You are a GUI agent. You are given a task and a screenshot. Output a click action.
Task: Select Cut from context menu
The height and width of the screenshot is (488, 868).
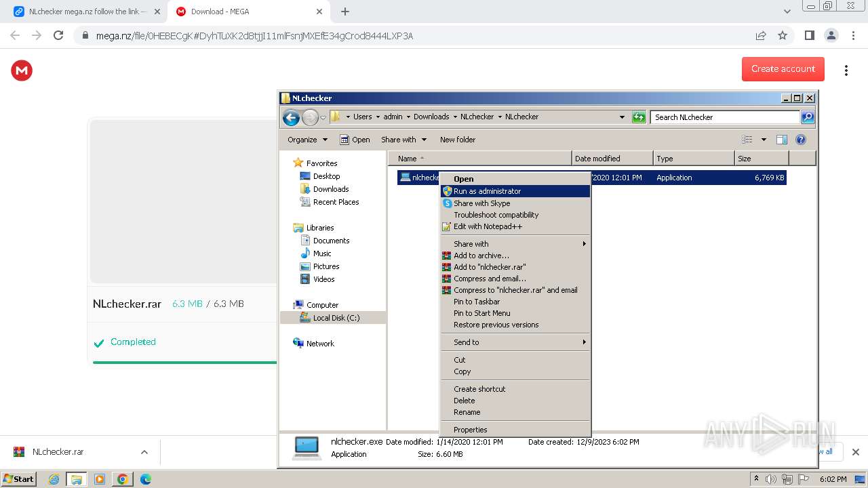point(515,360)
